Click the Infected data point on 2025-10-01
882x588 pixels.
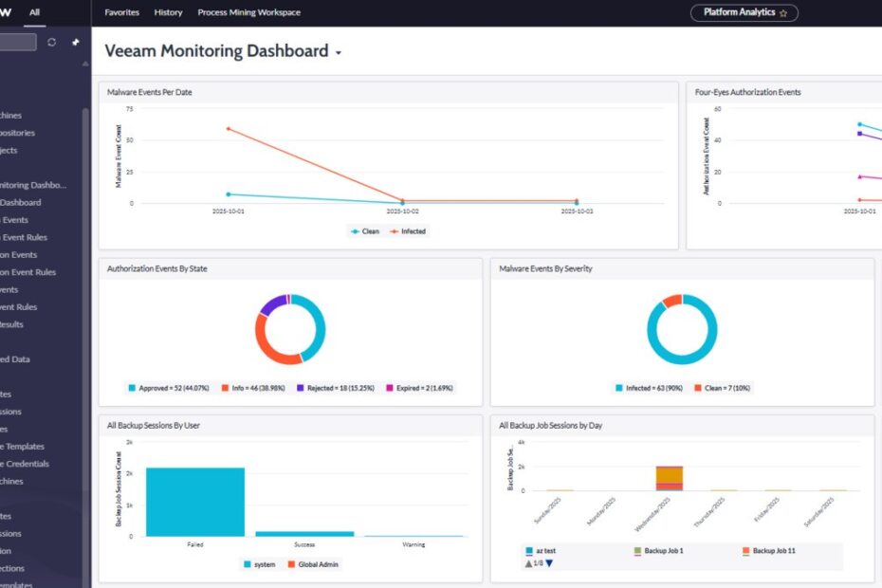[229, 128]
